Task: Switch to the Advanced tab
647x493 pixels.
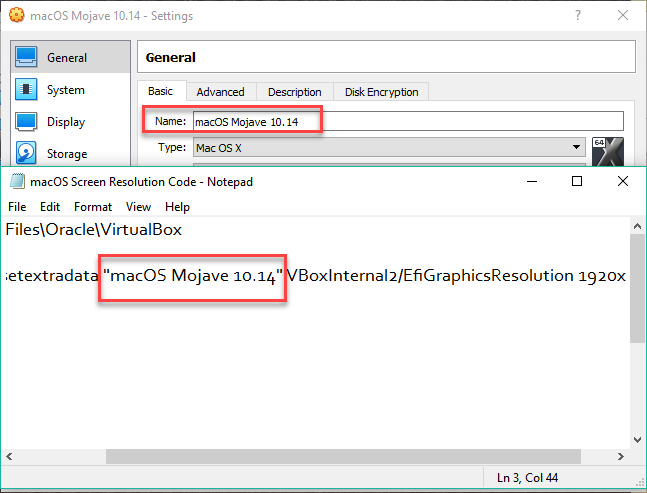Action: coord(220,92)
